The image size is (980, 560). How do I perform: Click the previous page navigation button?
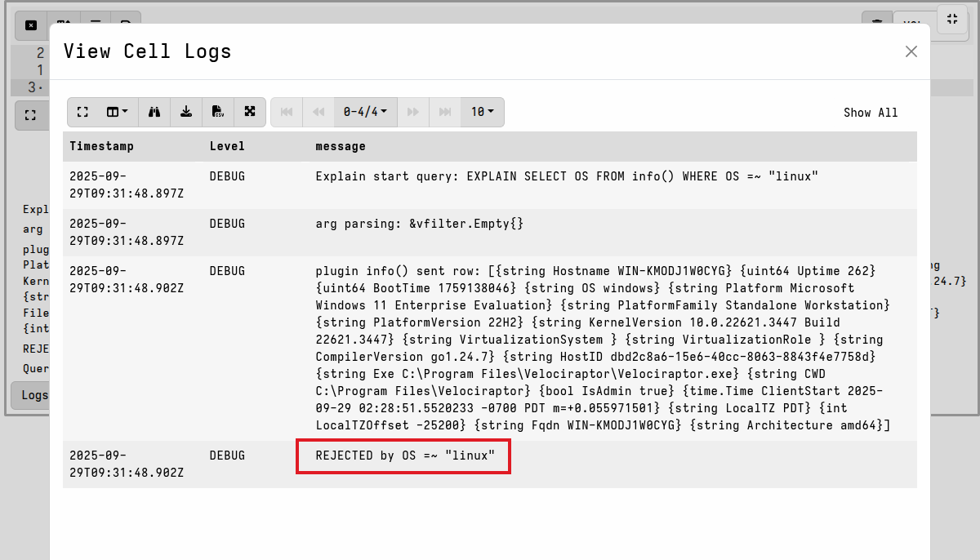318,112
